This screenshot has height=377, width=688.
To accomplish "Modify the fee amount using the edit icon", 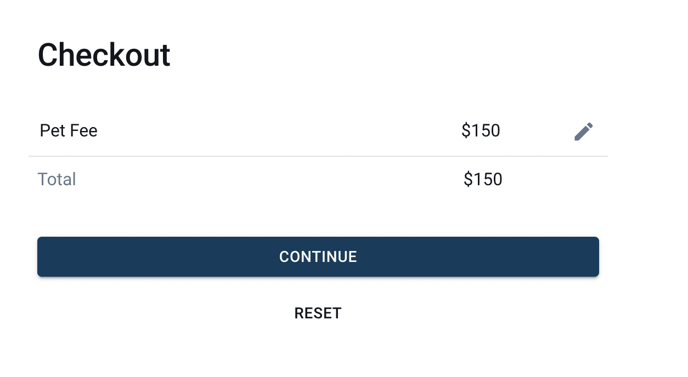I will click(584, 131).
